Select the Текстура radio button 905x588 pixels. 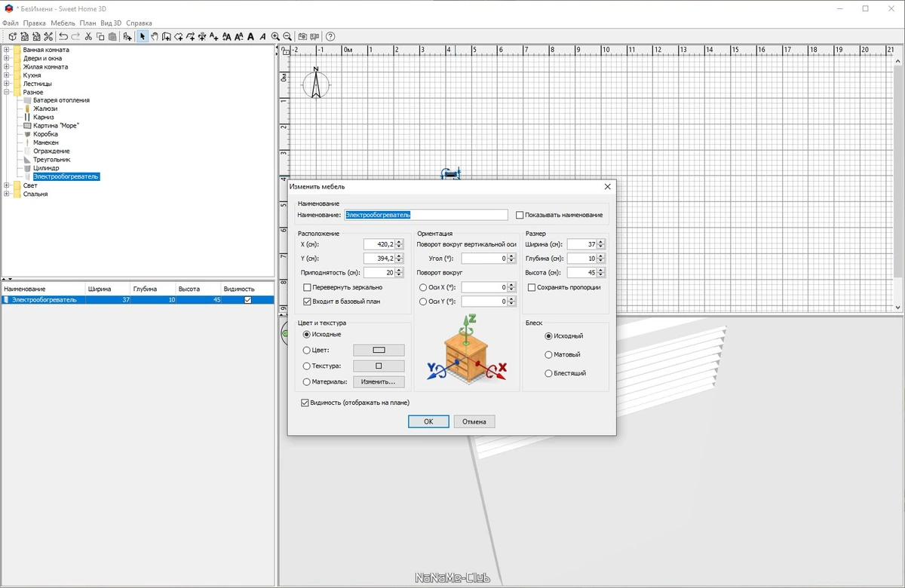[307, 366]
